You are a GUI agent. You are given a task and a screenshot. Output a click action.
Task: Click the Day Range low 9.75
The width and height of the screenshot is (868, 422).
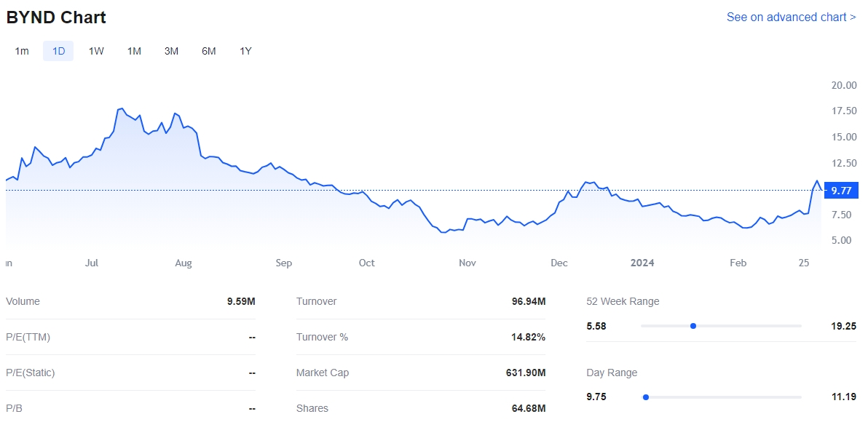click(596, 397)
